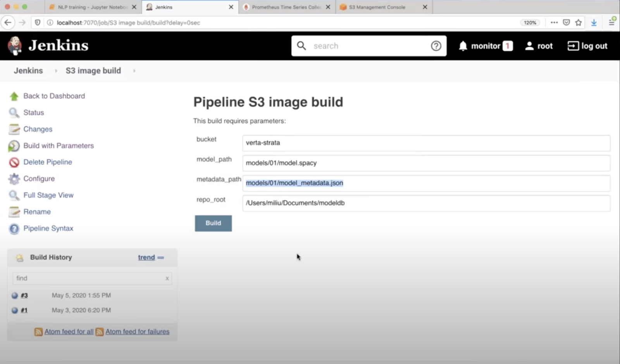Click the Delete Pipeline prohibition icon

[x=14, y=162]
